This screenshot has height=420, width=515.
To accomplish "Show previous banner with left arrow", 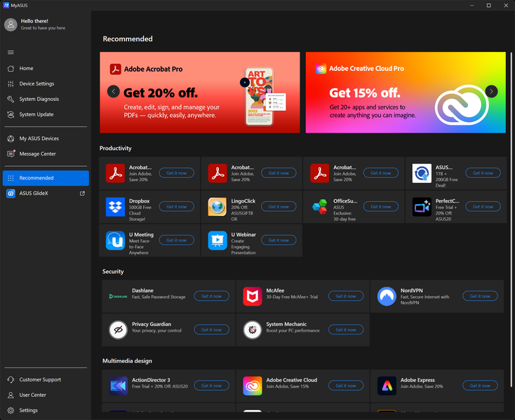I will click(113, 92).
